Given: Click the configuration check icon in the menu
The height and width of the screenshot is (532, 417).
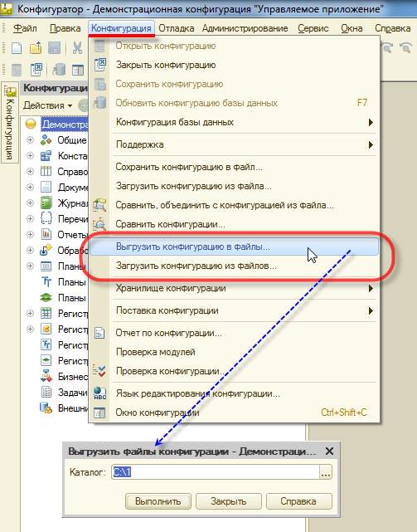Looking at the screenshot, I should (99, 370).
